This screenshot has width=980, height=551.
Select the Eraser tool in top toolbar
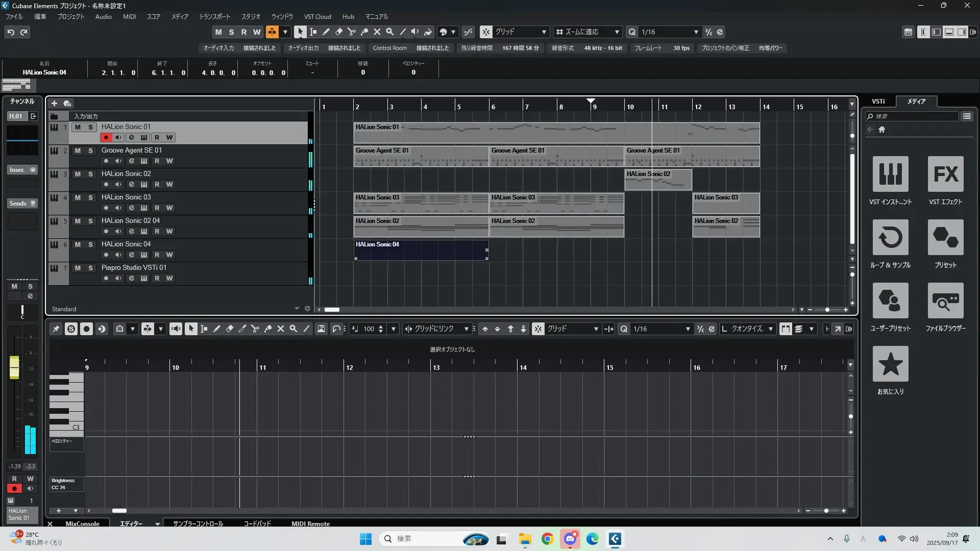pyautogui.click(x=339, y=32)
